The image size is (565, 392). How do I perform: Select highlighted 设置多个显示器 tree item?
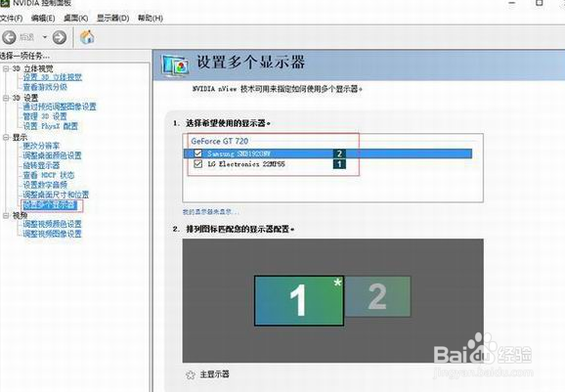pyautogui.click(x=50, y=205)
